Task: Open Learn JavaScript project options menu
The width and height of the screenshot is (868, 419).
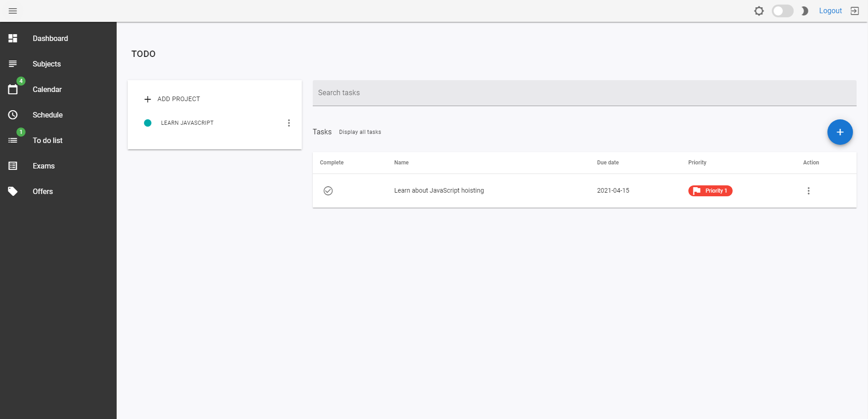Action: click(289, 123)
